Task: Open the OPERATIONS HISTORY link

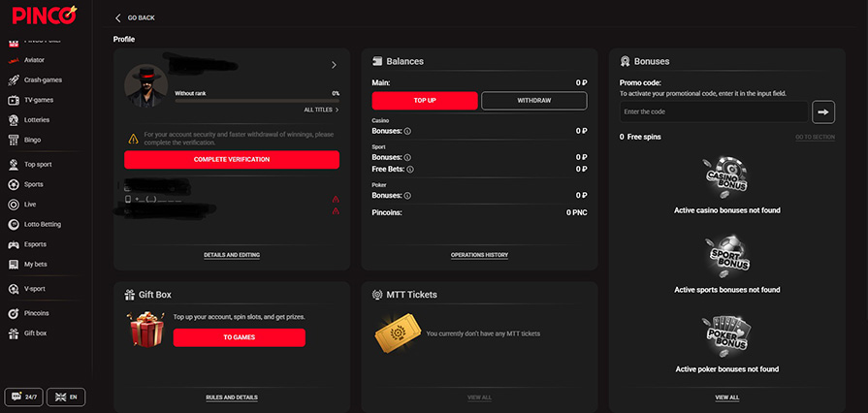Action: click(479, 255)
